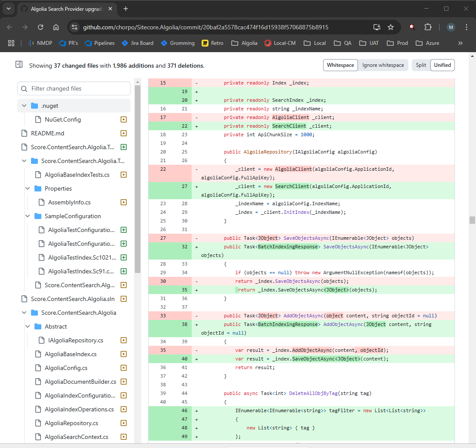Select the Unified diff view
The width and height of the screenshot is (476, 448).
click(442, 65)
